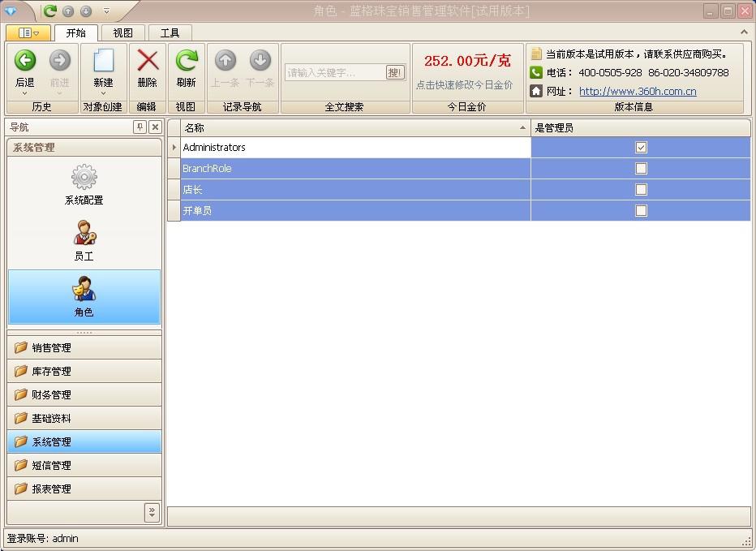Screen dimensions: 756x551
Task: Sort by 名称 column sort arrow
Action: coord(522,128)
